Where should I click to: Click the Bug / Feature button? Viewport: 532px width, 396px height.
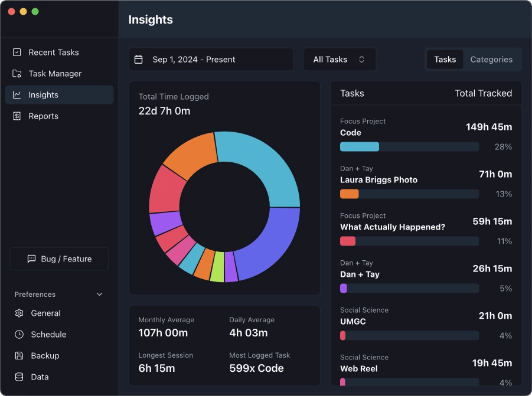pos(59,258)
